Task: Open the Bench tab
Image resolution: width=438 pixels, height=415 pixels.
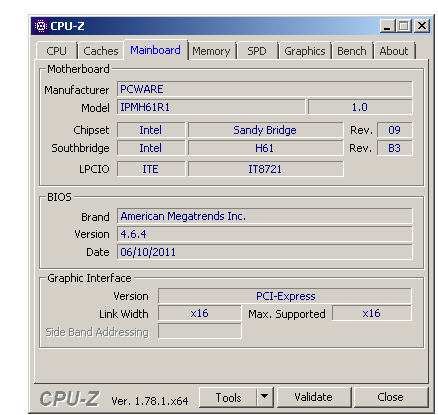Action: click(x=352, y=51)
